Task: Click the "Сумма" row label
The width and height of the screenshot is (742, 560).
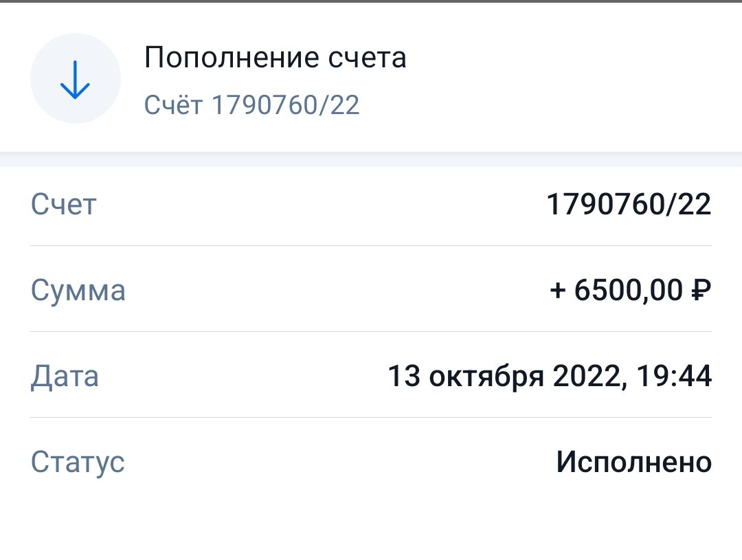Action: (78, 291)
